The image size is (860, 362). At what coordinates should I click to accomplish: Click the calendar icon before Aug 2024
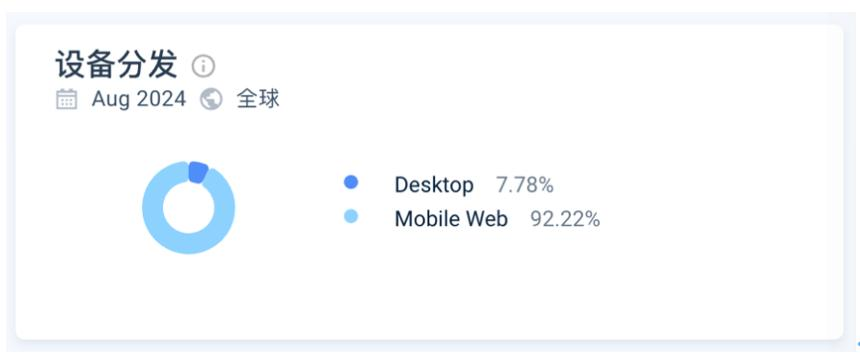click(x=66, y=99)
